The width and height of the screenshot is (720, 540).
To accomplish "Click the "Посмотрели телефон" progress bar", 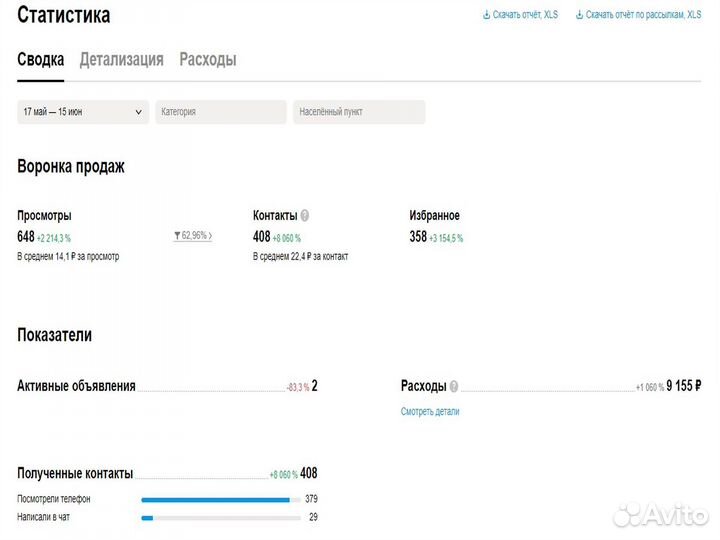I will coord(220,499).
